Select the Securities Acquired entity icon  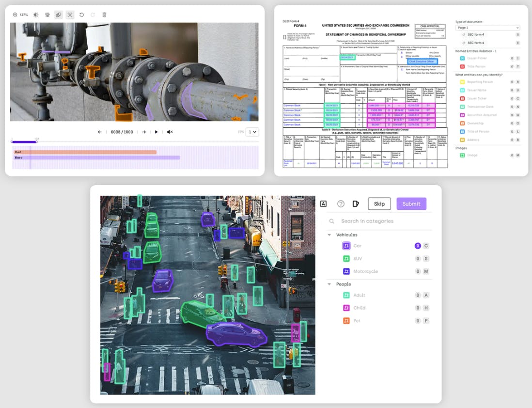pos(462,115)
